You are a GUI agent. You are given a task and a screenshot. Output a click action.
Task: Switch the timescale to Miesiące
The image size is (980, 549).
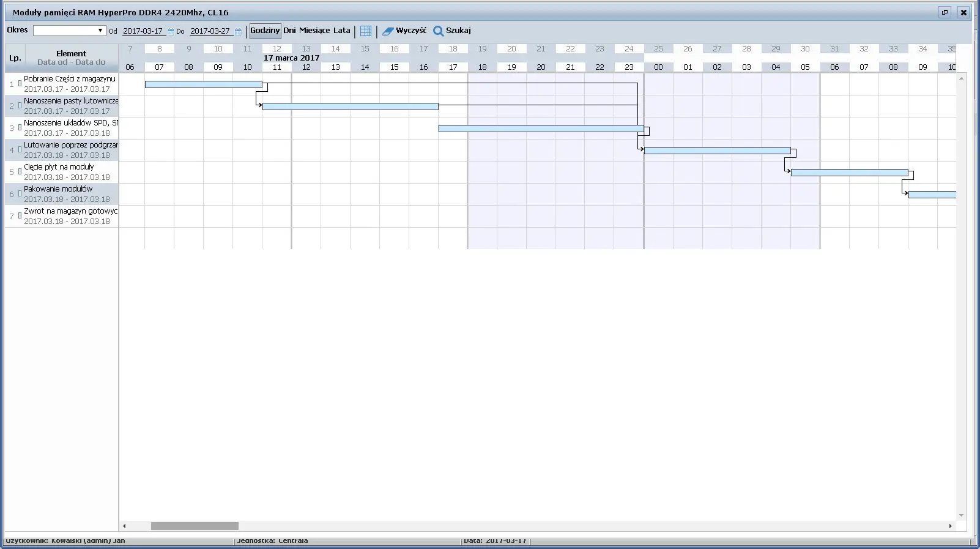click(x=314, y=31)
